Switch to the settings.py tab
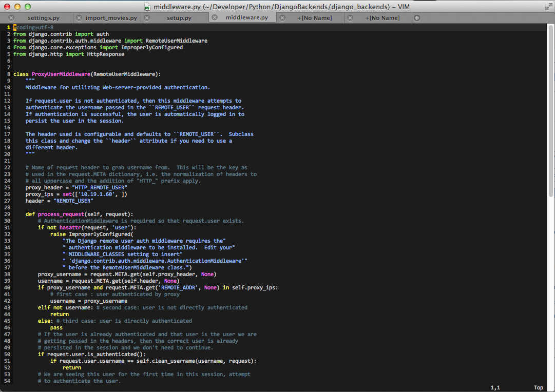 (x=44, y=18)
